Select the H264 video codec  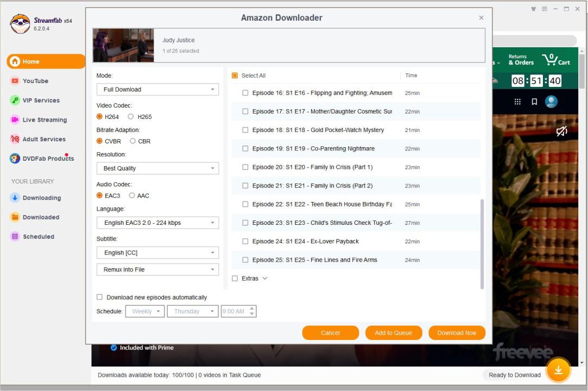pos(99,117)
